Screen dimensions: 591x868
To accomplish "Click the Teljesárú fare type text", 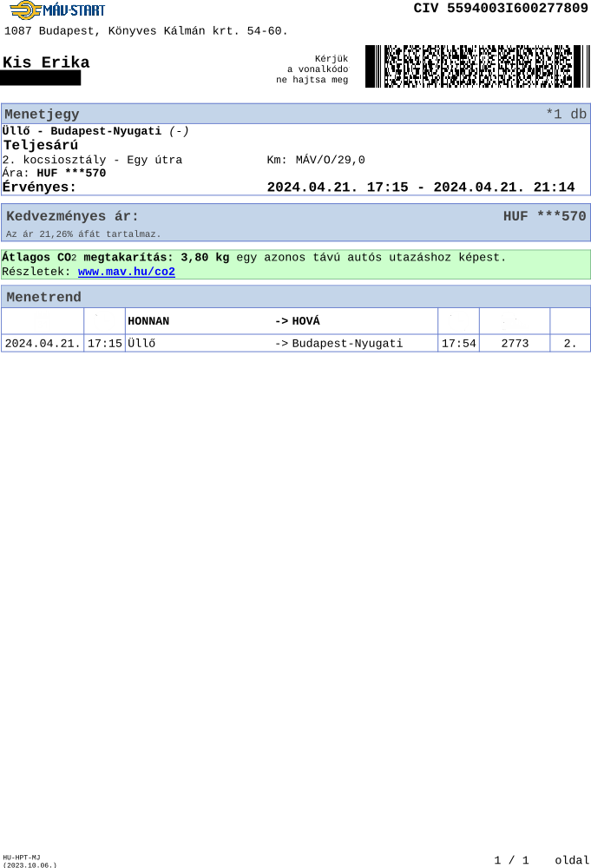I will (x=41, y=145).
